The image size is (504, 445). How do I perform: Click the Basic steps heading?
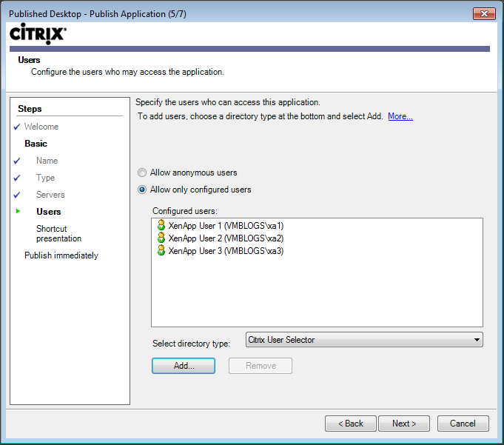coord(36,144)
